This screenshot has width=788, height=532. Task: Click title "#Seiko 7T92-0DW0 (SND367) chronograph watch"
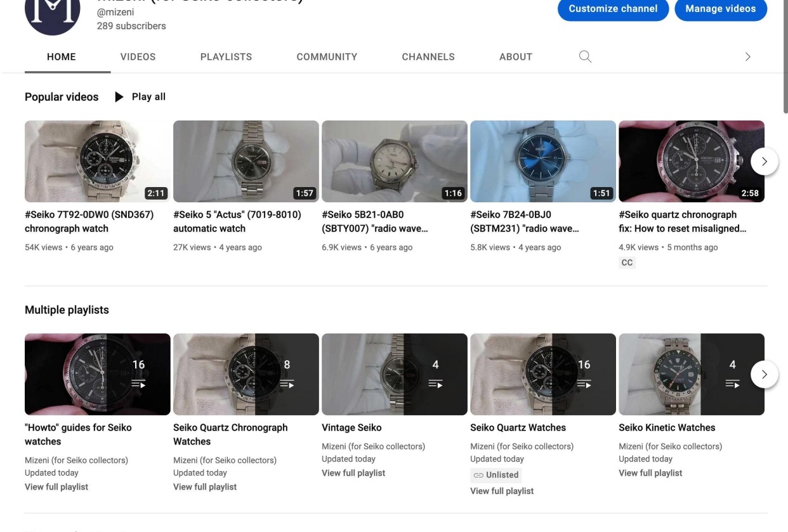[x=89, y=221]
